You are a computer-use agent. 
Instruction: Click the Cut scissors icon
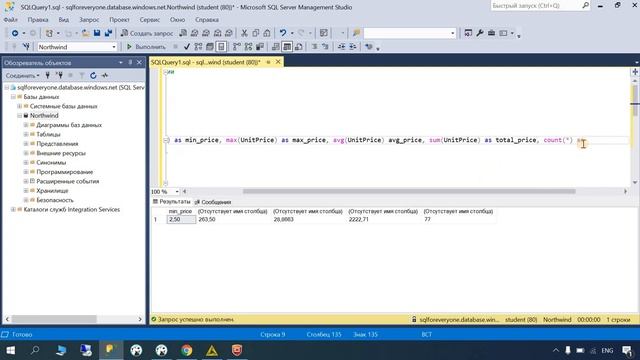244,33
